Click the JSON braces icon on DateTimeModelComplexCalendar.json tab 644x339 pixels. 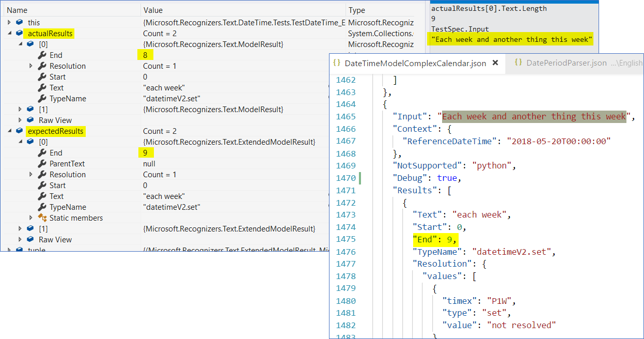pos(337,63)
